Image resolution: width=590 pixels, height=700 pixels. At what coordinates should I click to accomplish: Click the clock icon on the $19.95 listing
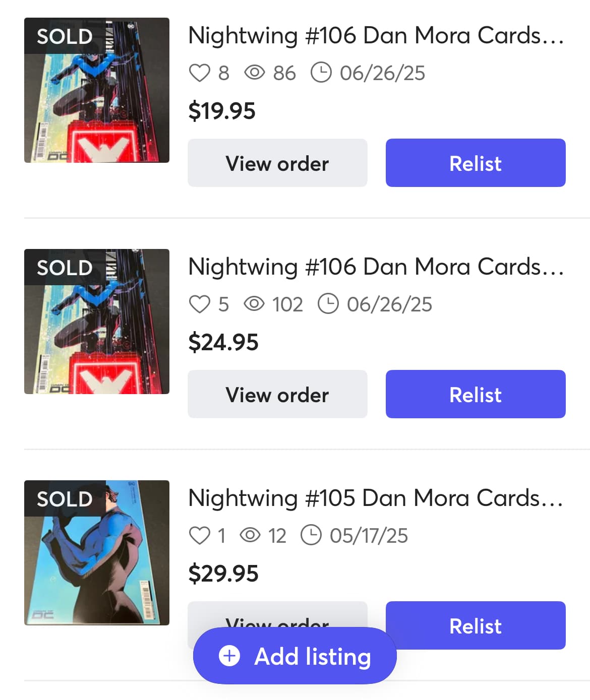coord(321,73)
